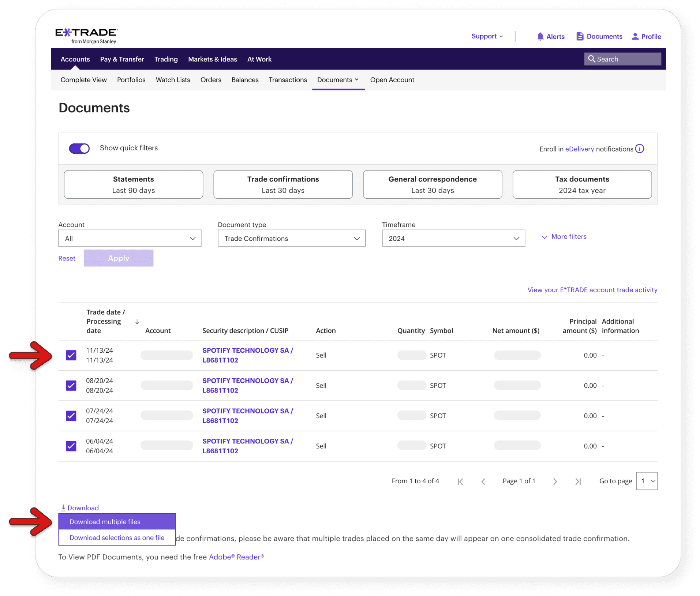The image size is (700, 596).
Task: Click into the Search field
Action: coord(623,59)
